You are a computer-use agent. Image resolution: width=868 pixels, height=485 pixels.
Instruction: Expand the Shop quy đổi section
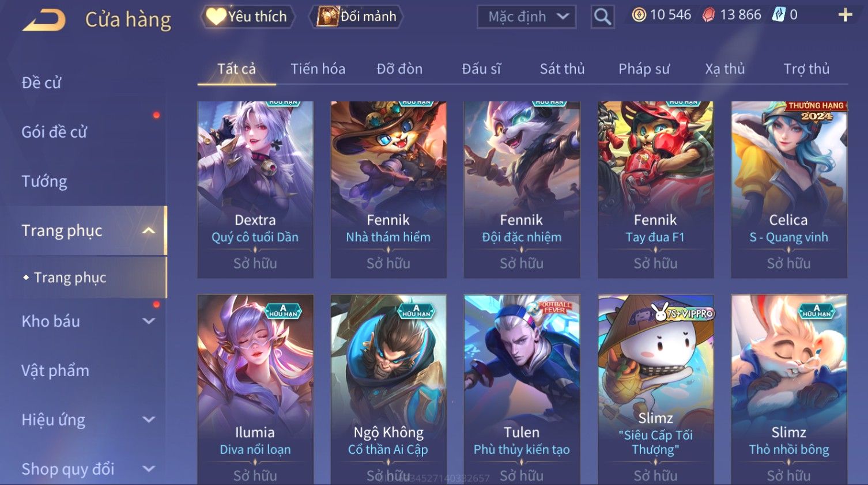pyautogui.click(x=149, y=469)
